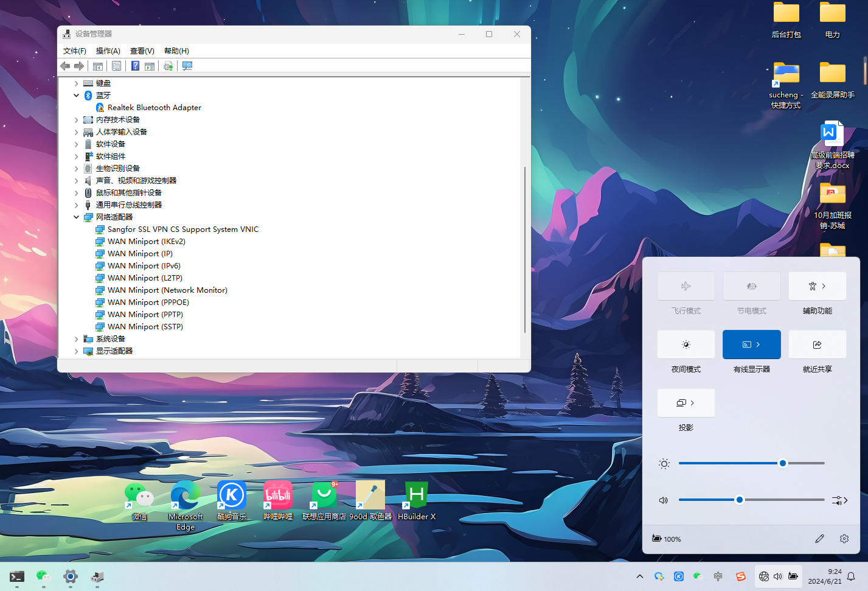
Task: Select 高级前端招聘要求.docx file on desktop
Action: 833,145
